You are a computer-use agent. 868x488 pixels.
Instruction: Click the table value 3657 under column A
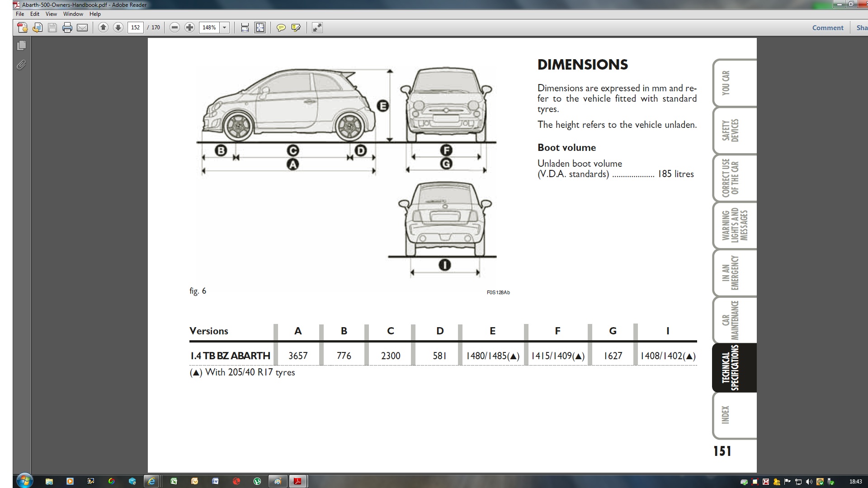point(298,356)
